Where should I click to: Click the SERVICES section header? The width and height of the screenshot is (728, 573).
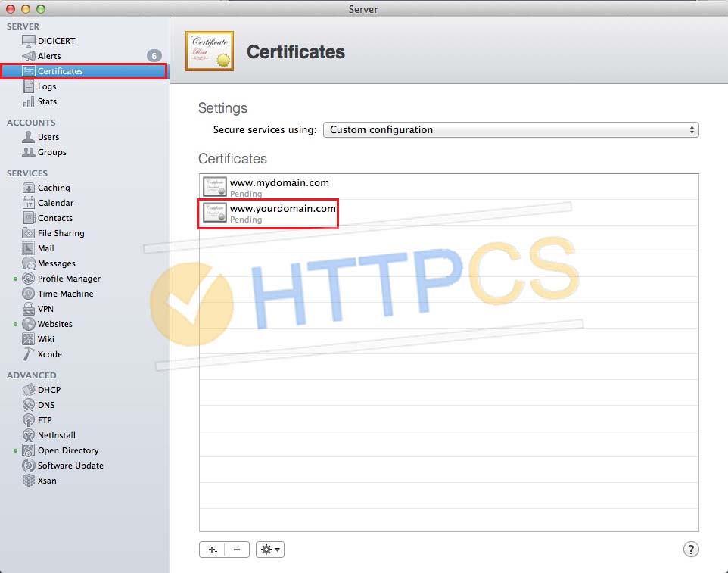[27, 173]
